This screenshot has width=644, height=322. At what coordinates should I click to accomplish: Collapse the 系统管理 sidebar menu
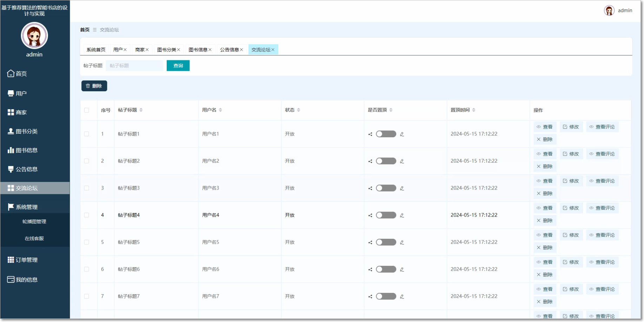35,207
